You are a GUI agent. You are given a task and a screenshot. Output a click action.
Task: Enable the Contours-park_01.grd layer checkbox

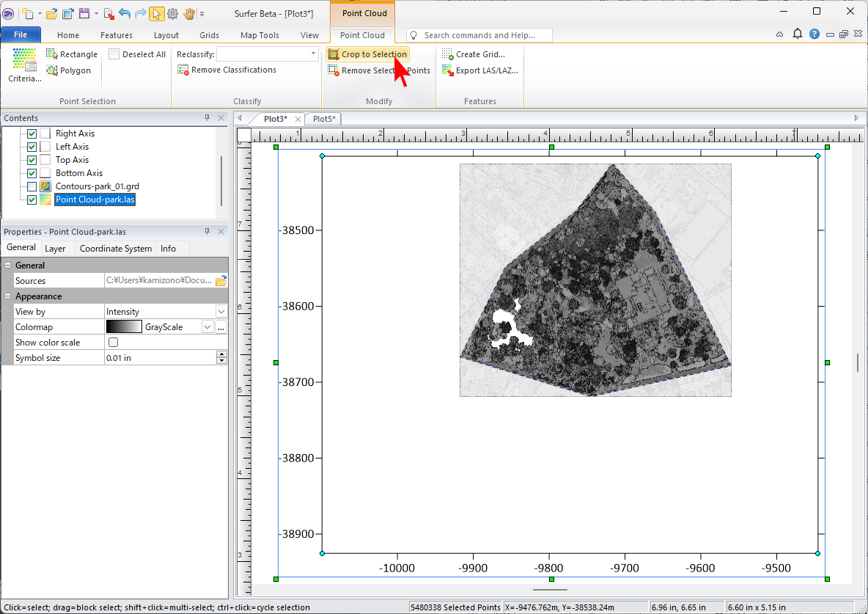coord(32,186)
